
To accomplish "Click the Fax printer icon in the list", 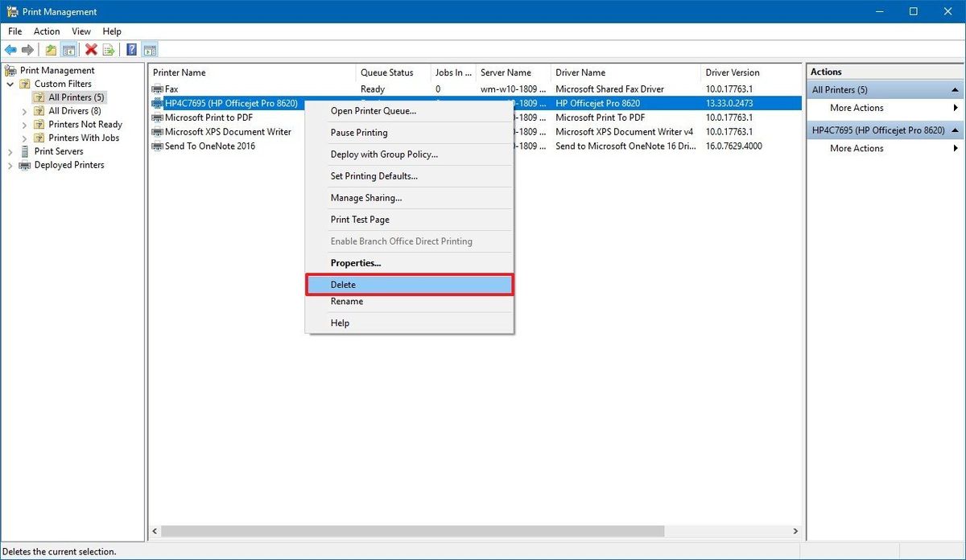I will point(156,89).
